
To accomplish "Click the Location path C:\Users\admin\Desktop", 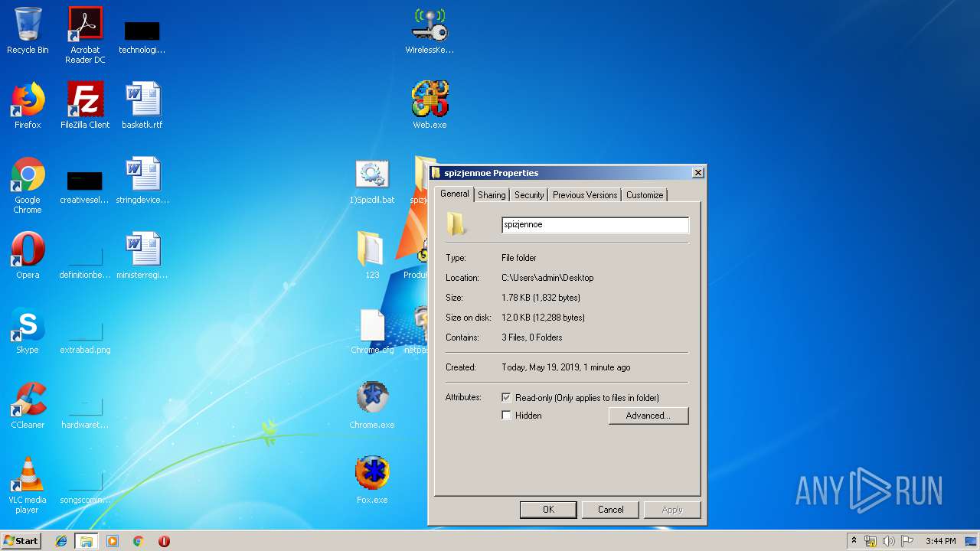I will click(547, 278).
